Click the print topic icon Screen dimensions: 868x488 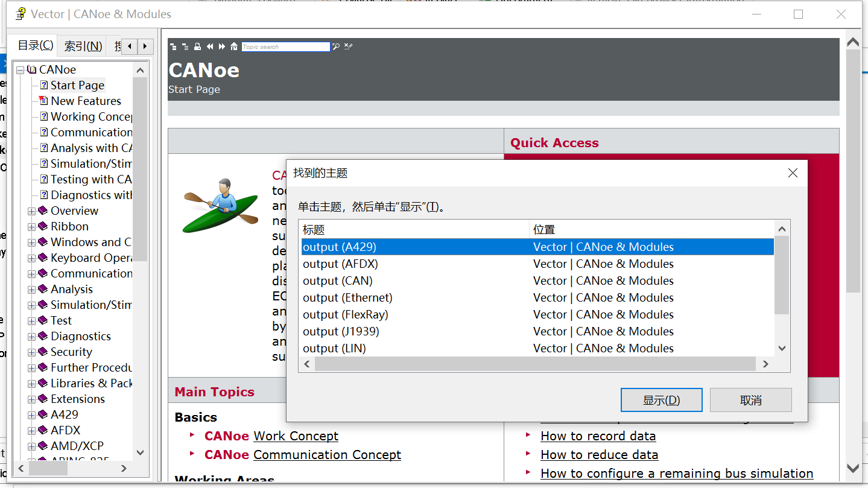click(x=197, y=46)
